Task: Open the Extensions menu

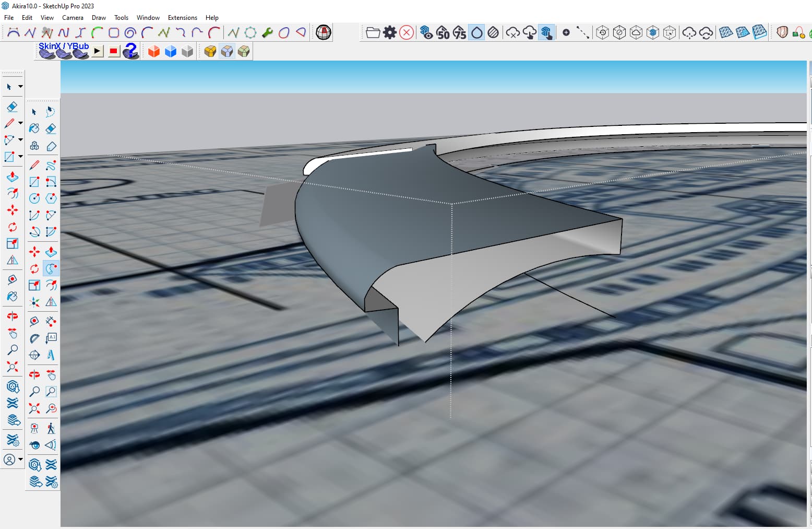Action: [182, 17]
